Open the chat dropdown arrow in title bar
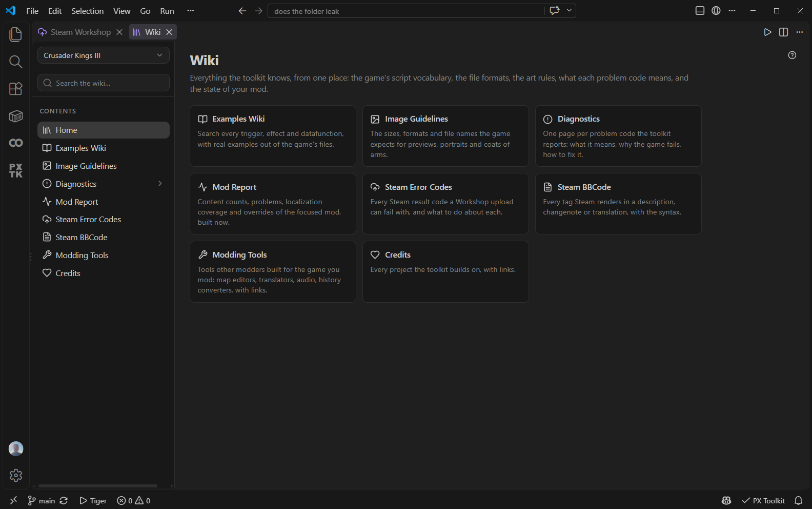The image size is (812, 509). point(569,11)
